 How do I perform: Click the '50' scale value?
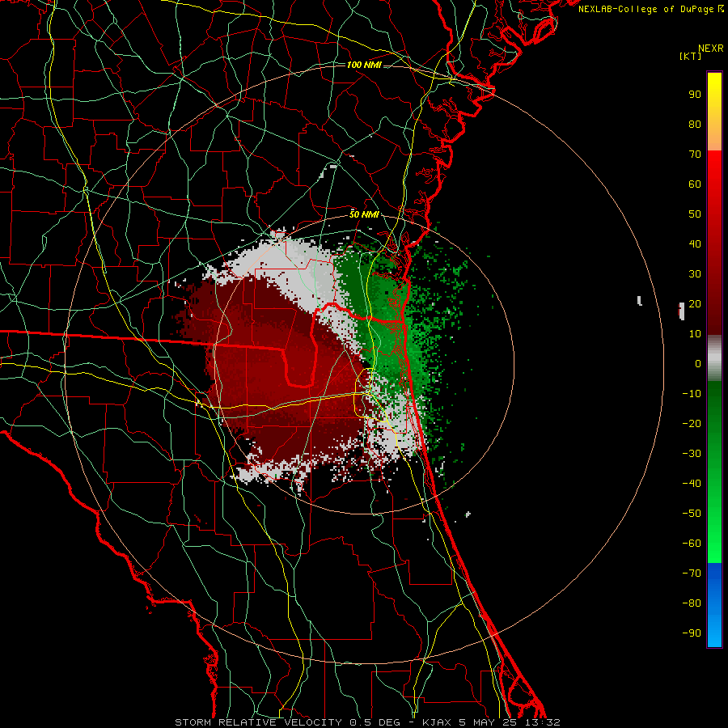(695, 214)
